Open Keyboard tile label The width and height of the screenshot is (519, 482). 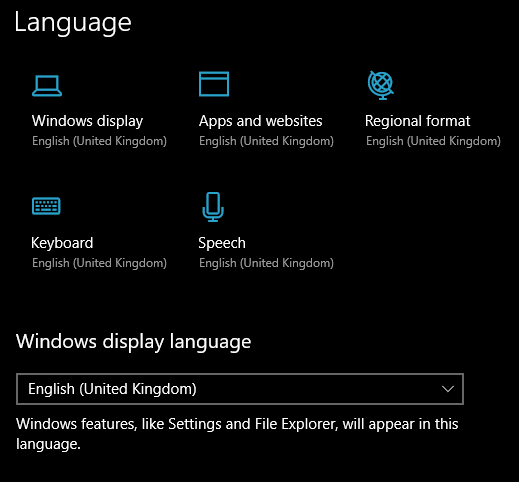(x=62, y=243)
